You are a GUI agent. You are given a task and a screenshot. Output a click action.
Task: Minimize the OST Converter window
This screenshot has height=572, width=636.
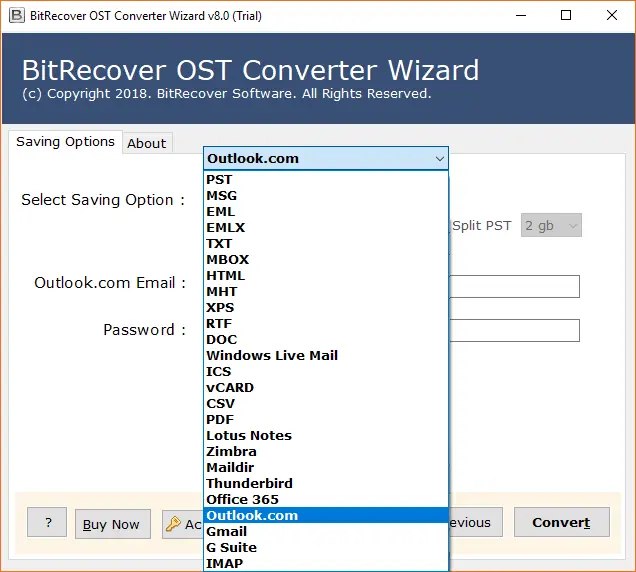(x=521, y=16)
